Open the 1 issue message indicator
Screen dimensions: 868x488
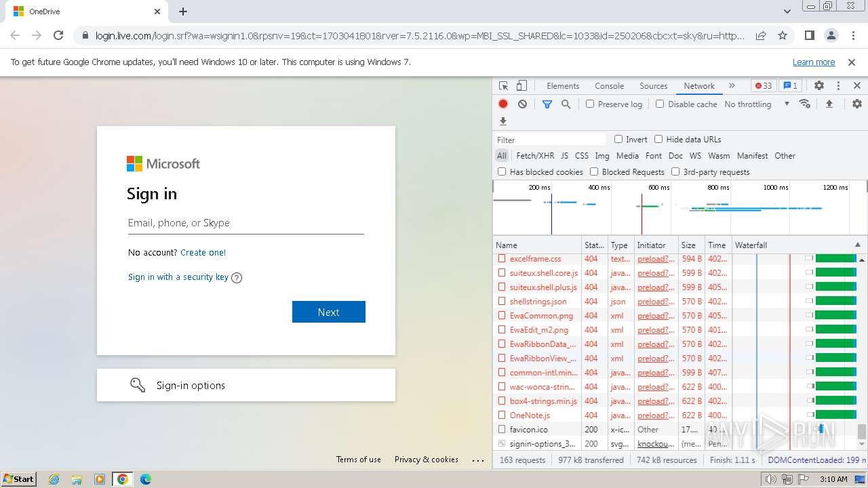tap(790, 86)
